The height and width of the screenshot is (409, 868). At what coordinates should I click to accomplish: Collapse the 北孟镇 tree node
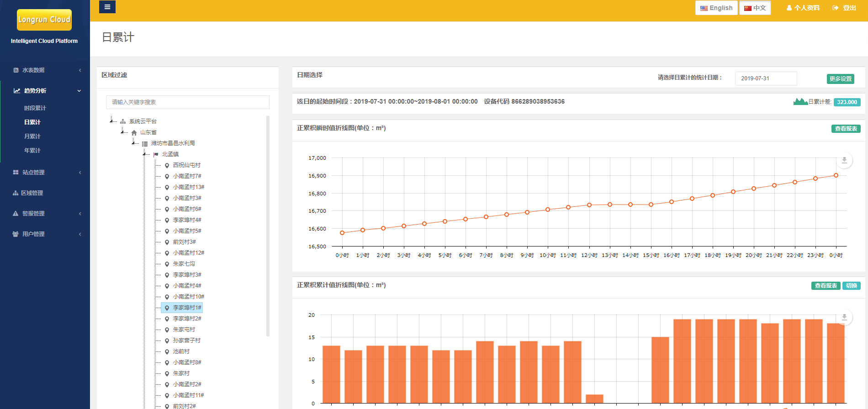144,154
